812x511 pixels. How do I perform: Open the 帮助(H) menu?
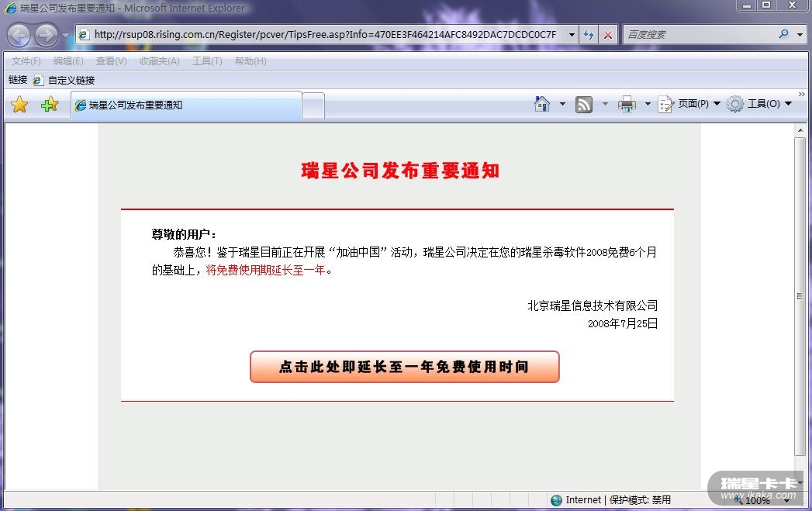click(251, 61)
